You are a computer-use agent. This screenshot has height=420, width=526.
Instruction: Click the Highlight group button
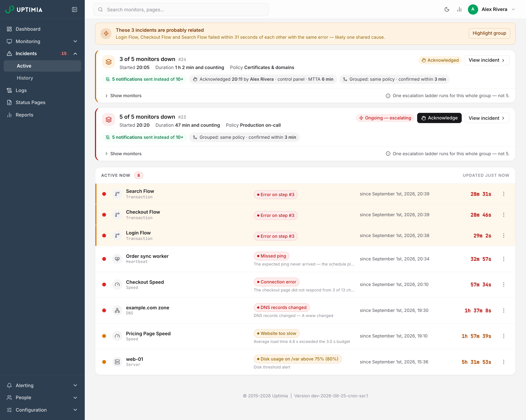tap(489, 33)
